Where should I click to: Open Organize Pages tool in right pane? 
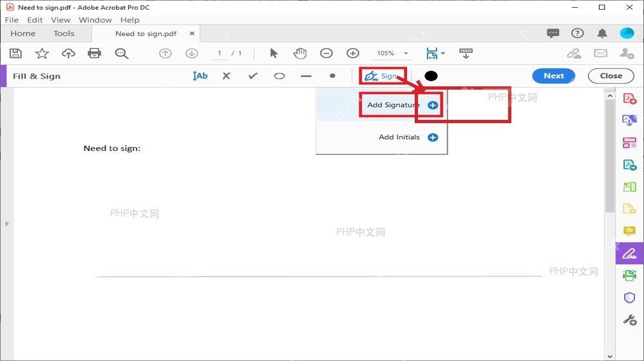click(629, 142)
